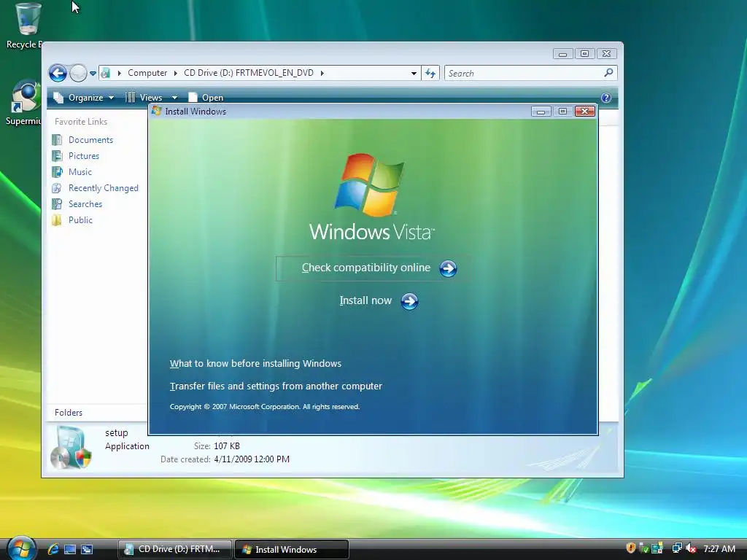Click the Explorer refresh button
Viewport: 747px width, 560px height.
430,74
